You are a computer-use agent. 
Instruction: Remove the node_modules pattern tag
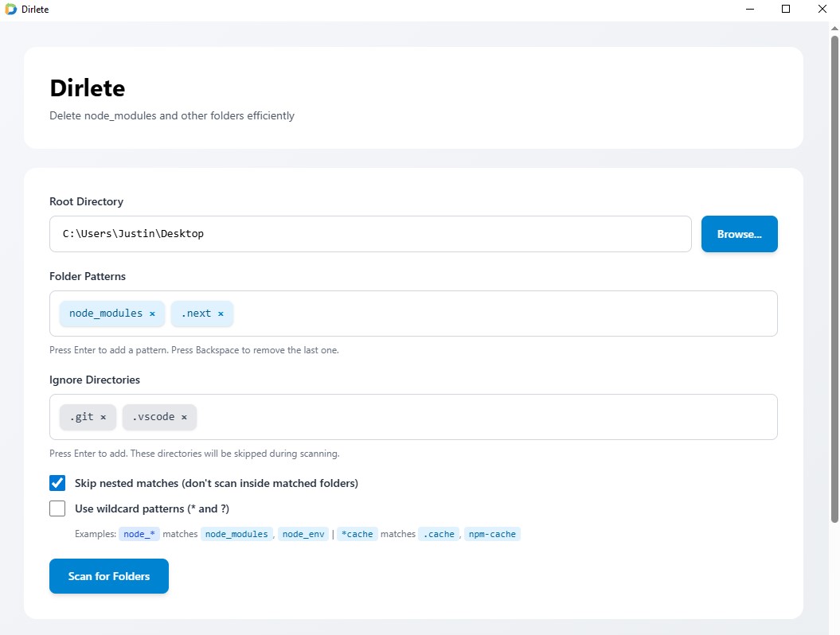pos(152,314)
